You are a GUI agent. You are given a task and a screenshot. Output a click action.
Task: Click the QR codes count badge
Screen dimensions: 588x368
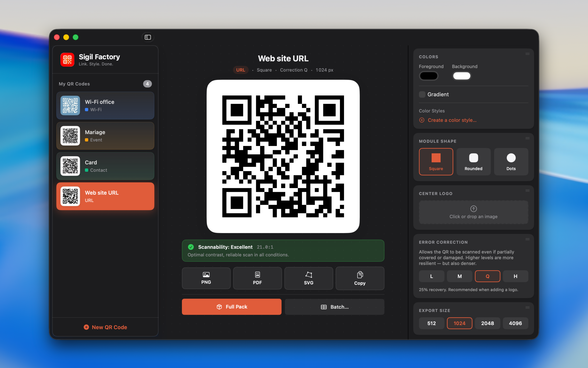pyautogui.click(x=147, y=84)
